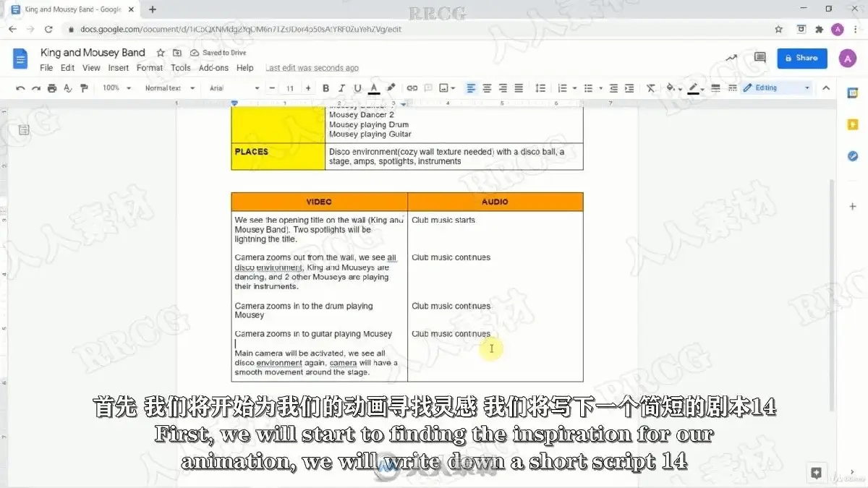This screenshot has height=488, width=868.
Task: Increase indent of the paragraph
Action: point(629,88)
